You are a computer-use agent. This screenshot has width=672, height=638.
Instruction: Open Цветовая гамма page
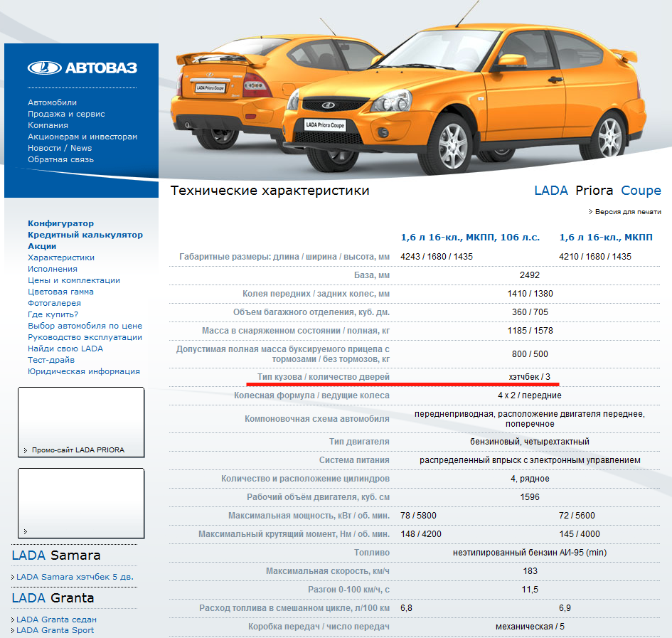click(x=60, y=292)
